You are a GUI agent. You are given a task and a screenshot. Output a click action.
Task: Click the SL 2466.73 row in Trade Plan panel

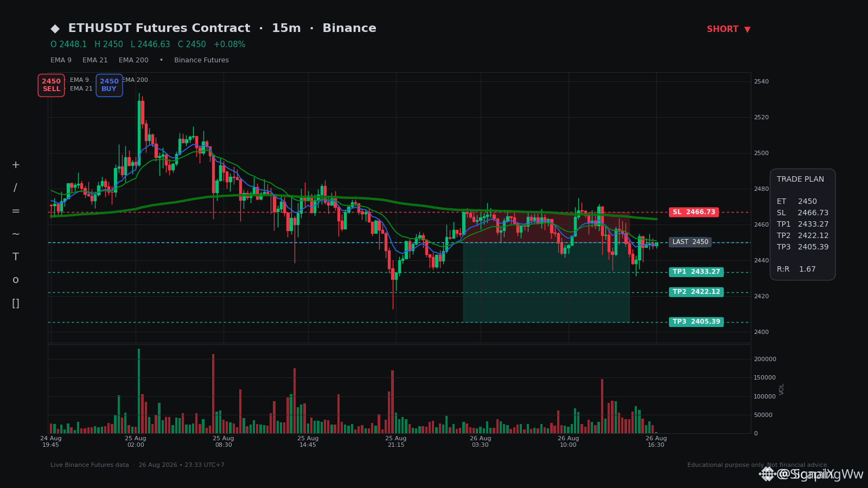pyautogui.click(x=803, y=213)
